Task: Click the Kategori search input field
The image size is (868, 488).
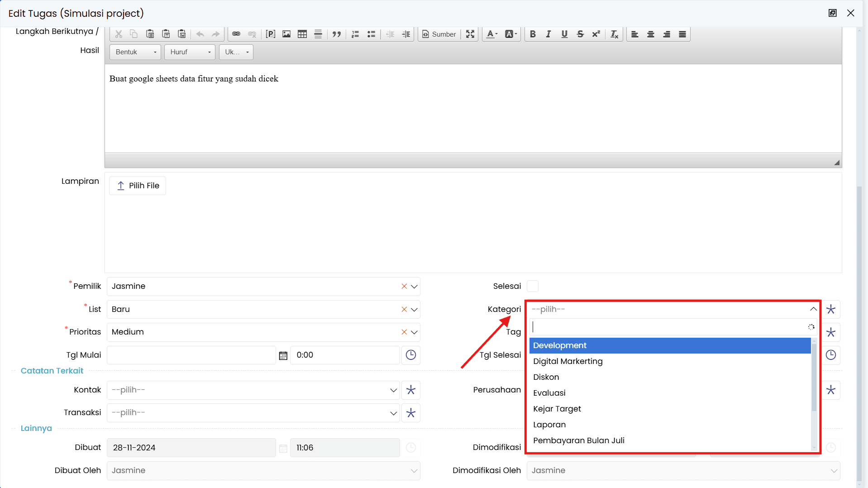Action: (669, 327)
